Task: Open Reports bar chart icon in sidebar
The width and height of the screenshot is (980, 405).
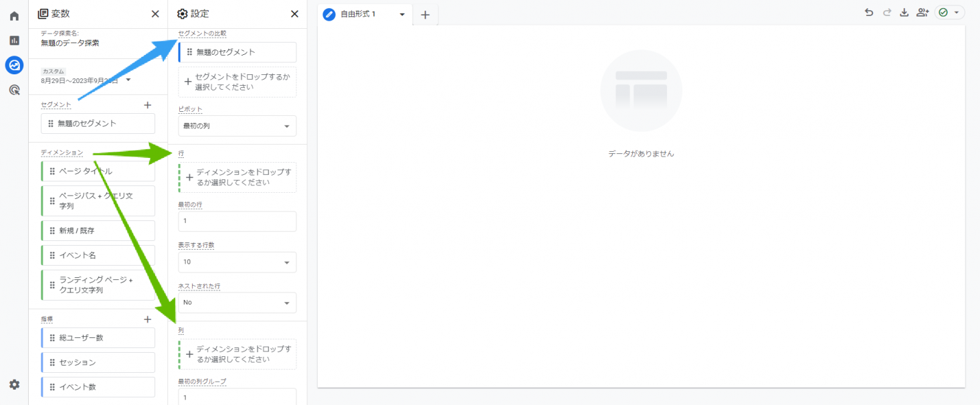Action: coord(14,41)
